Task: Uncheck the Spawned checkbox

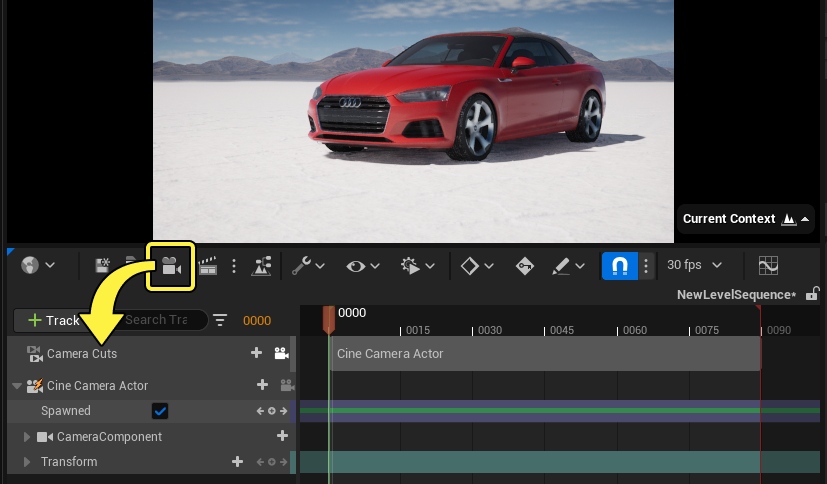Action: click(x=160, y=411)
